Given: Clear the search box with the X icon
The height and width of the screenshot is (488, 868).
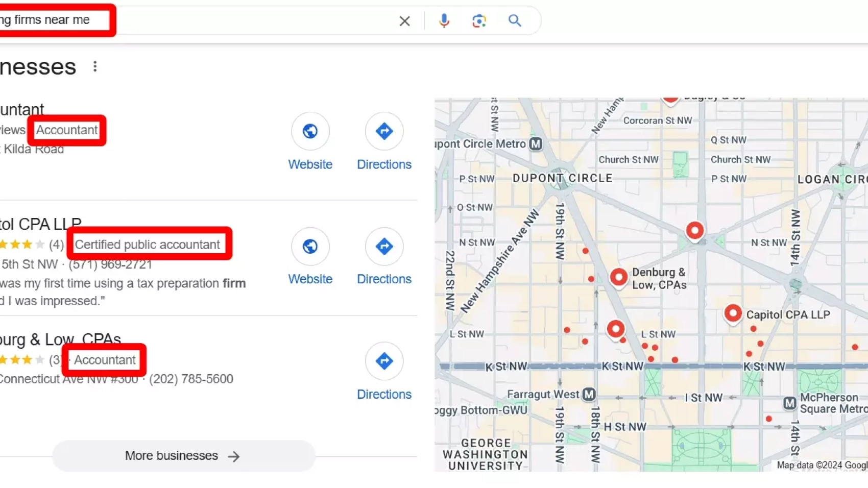Looking at the screenshot, I should click(x=404, y=21).
